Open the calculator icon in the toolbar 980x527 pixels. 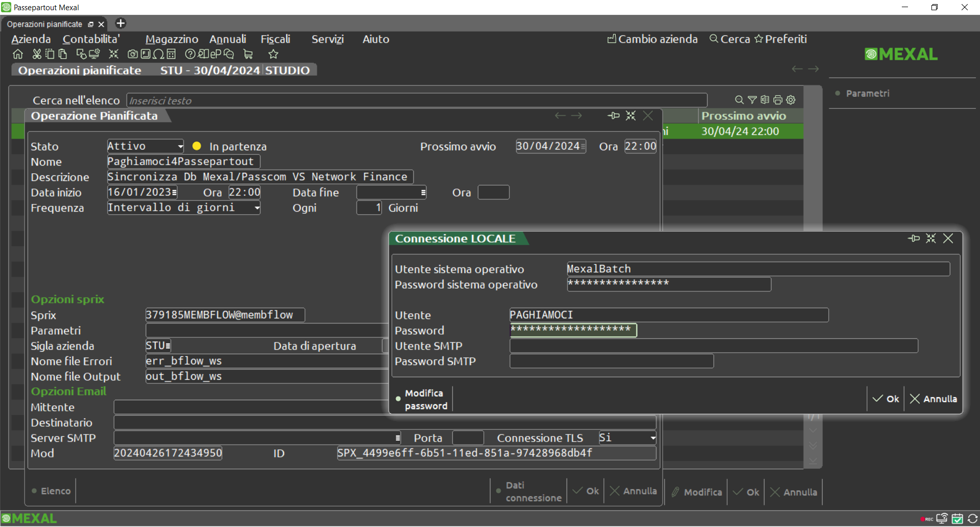(171, 54)
